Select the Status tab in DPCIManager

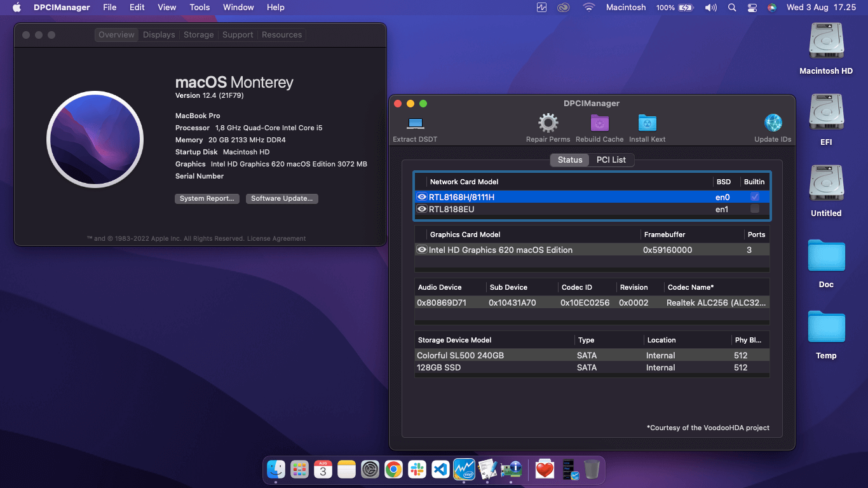point(570,159)
